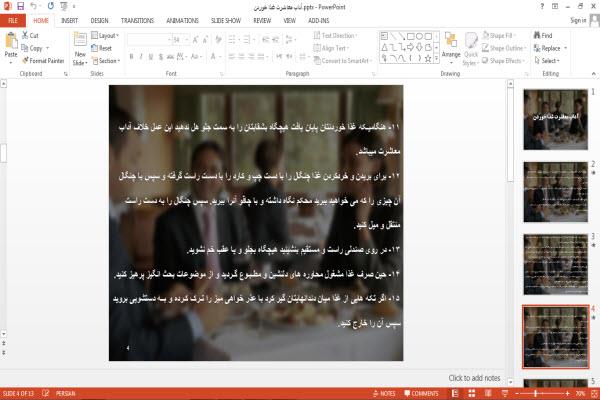Open the Font name combo box
Viewport: 600px width, 400px height.
pos(149,40)
